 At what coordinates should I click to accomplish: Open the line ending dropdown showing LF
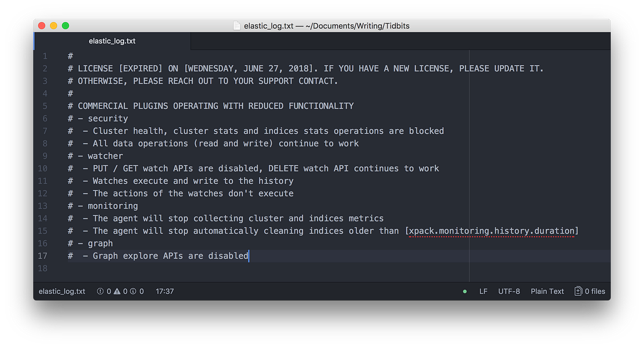[483, 291]
